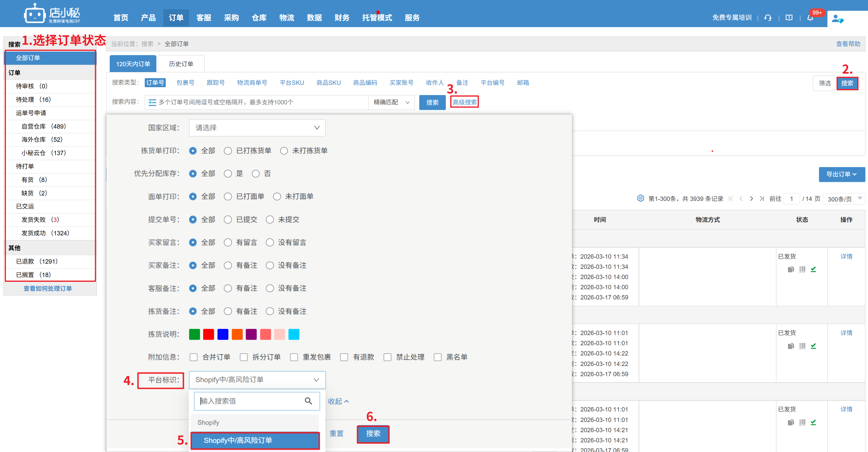This screenshot has height=452, width=868.
Task: Click the 重置 reset link
Action: click(x=336, y=433)
